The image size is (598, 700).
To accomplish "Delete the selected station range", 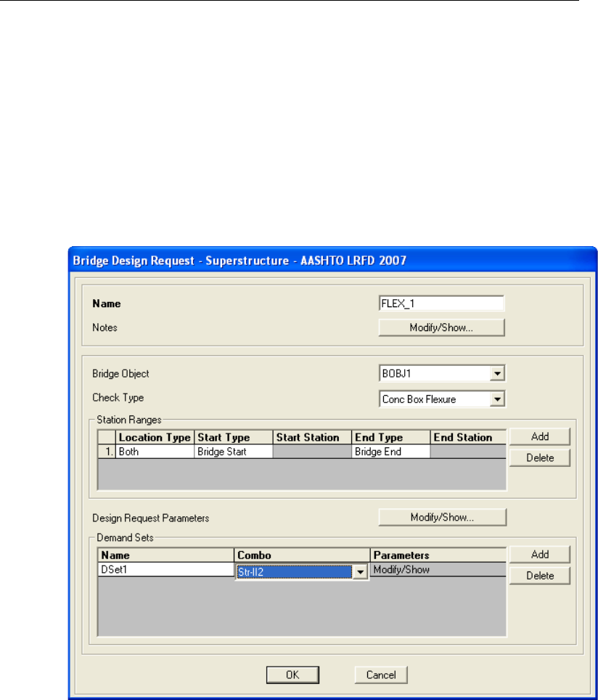I will (x=539, y=458).
